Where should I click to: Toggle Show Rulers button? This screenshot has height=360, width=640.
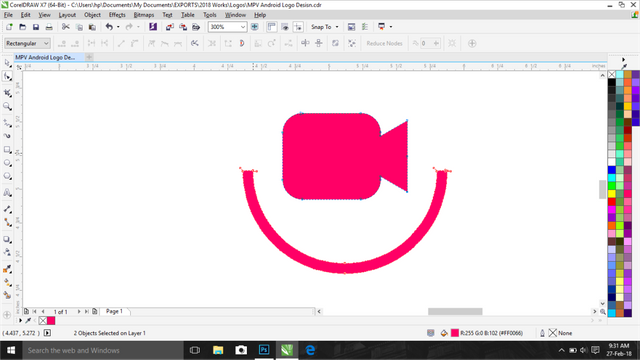tap(271, 27)
